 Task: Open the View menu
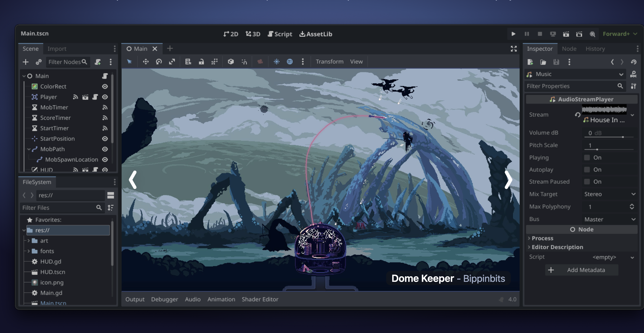click(356, 61)
